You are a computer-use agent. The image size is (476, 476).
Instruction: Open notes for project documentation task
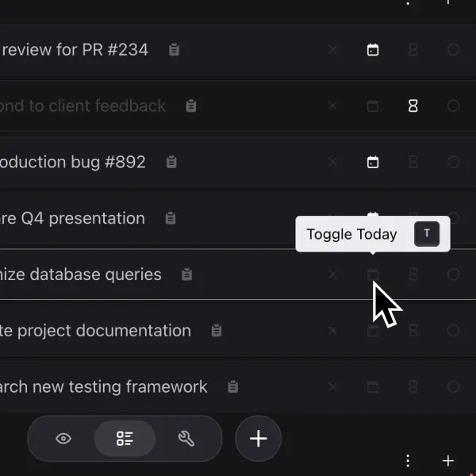[x=217, y=332]
